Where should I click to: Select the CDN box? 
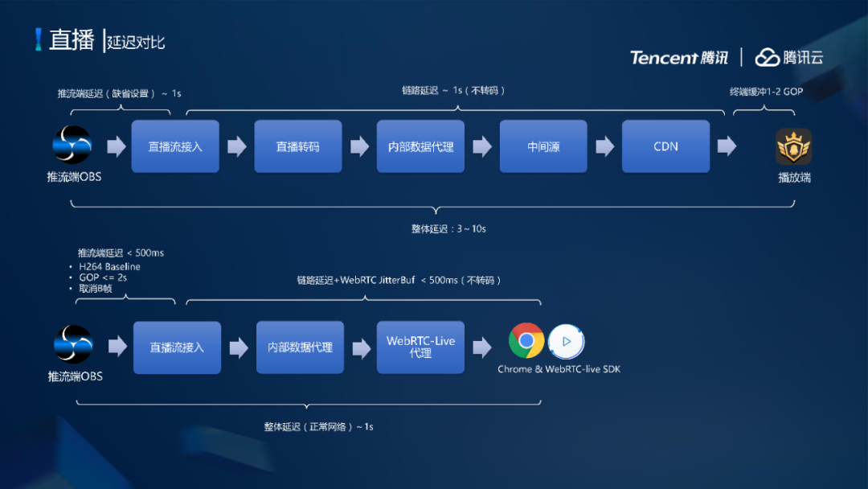tap(666, 146)
